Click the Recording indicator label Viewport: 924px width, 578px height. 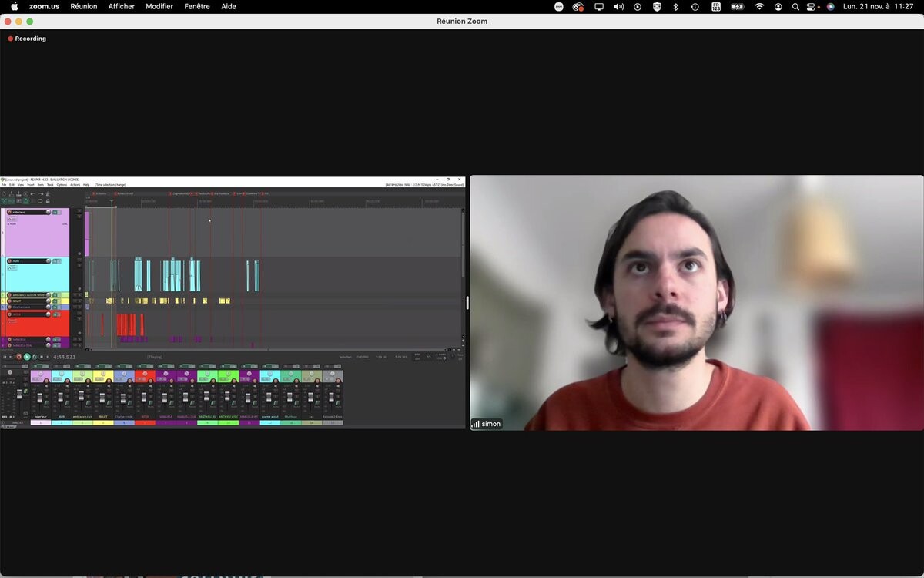tap(30, 39)
